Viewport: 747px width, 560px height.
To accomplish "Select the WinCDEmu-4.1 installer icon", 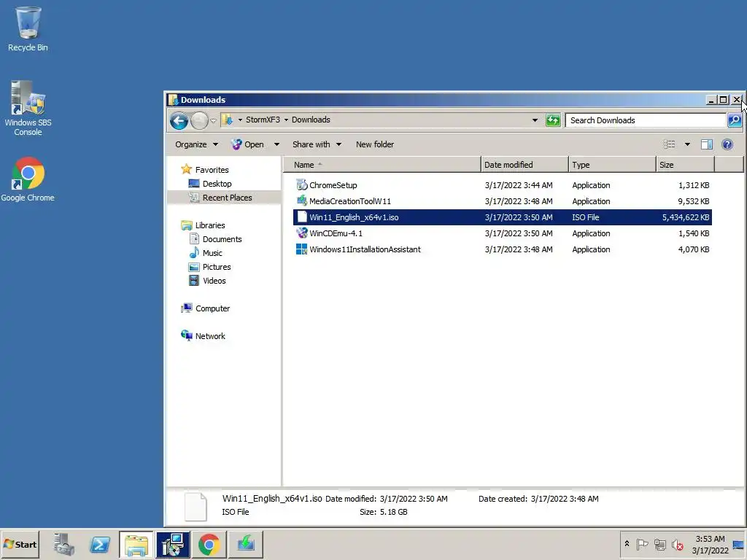I will [x=301, y=233].
